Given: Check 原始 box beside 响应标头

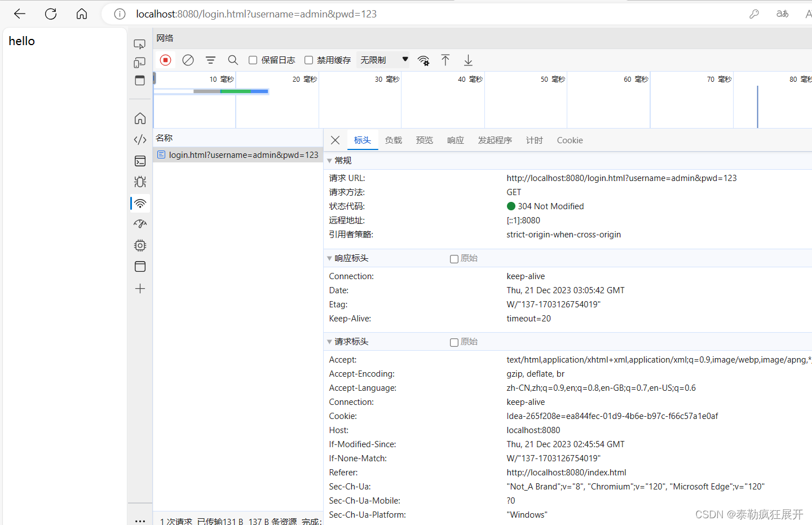Looking at the screenshot, I should (x=454, y=259).
